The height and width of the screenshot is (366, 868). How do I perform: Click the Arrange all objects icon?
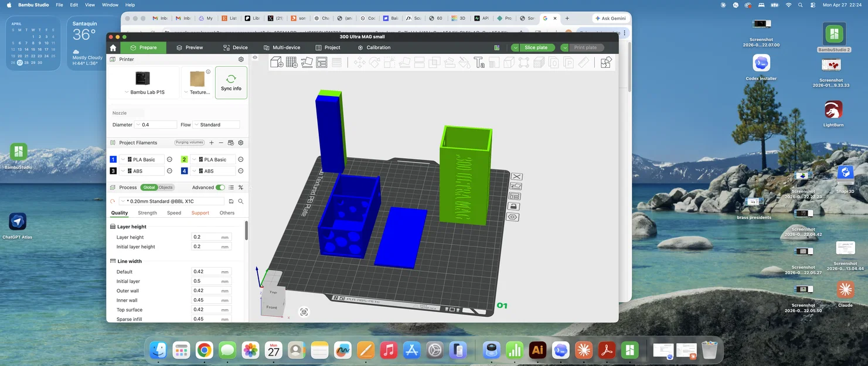(x=322, y=62)
